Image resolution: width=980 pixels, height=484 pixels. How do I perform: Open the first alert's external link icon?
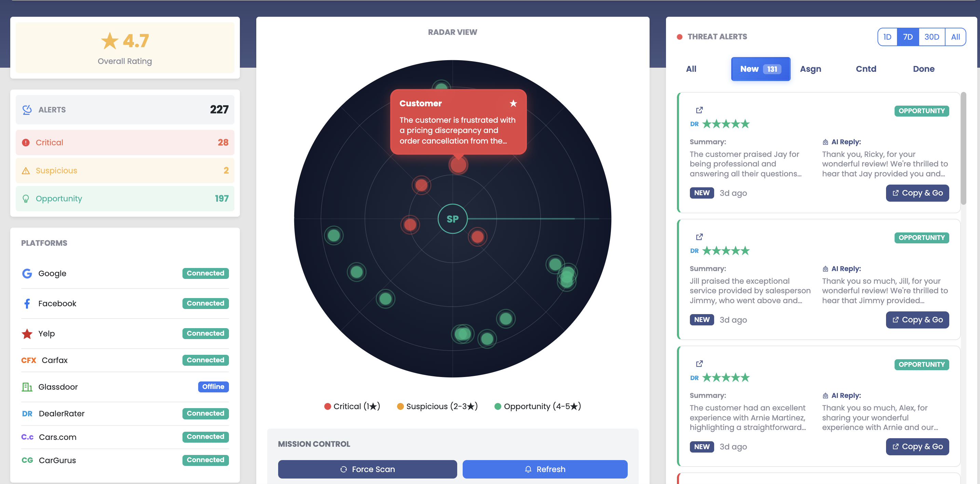(x=699, y=110)
